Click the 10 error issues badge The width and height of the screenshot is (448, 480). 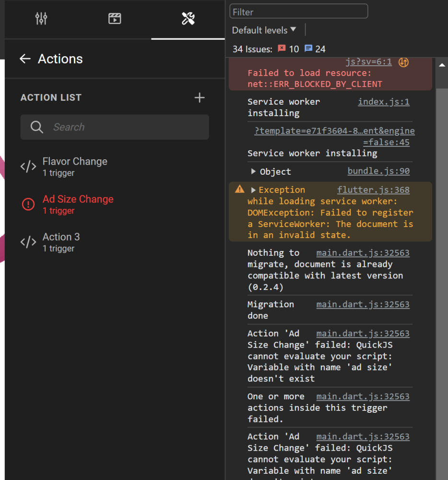(x=288, y=49)
